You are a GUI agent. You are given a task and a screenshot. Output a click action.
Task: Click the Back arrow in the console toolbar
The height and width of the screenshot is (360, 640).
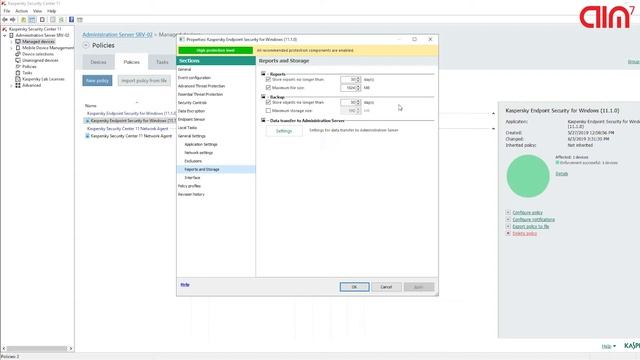[5, 20]
